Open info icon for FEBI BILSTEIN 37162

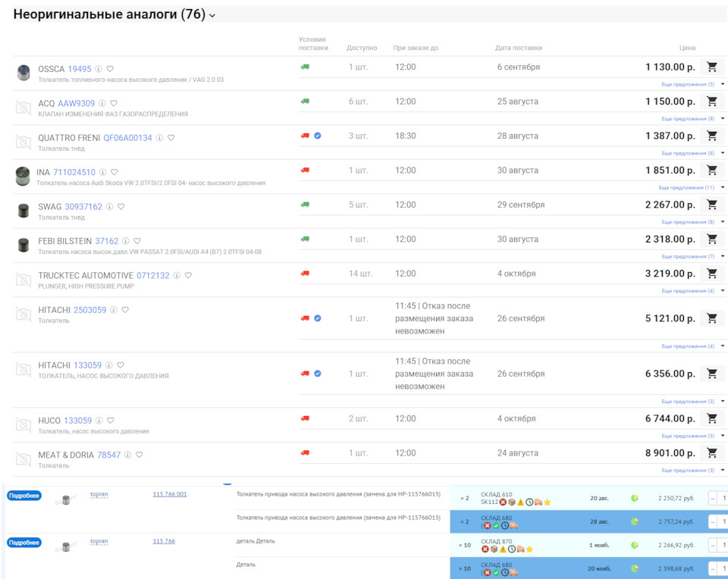(x=126, y=241)
